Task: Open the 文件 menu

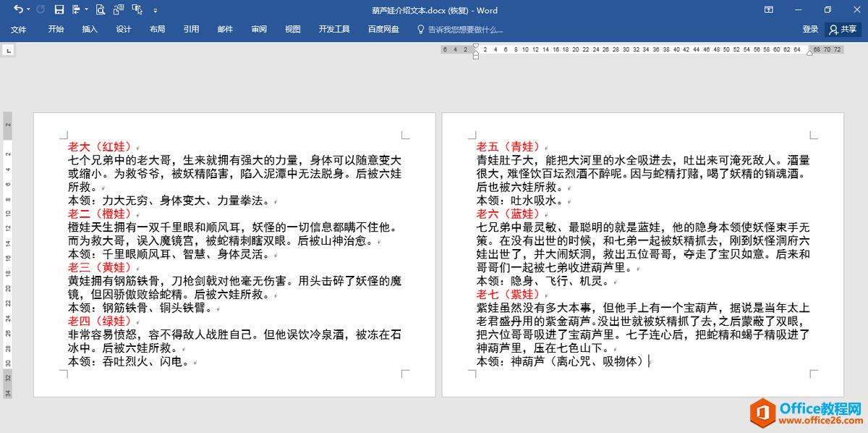Action: point(18,30)
